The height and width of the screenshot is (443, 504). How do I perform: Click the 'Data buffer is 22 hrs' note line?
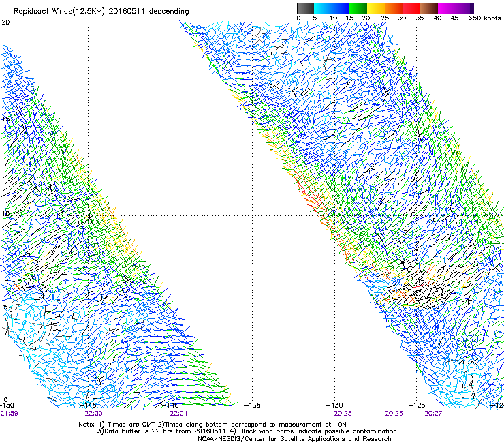(247, 431)
